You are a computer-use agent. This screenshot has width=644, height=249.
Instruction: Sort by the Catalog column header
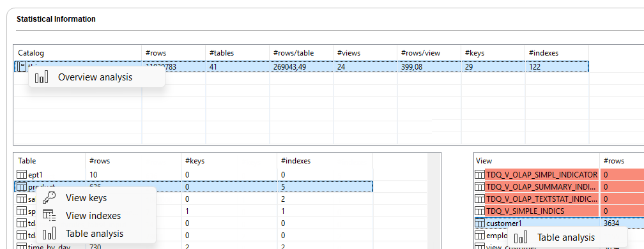(x=78, y=53)
